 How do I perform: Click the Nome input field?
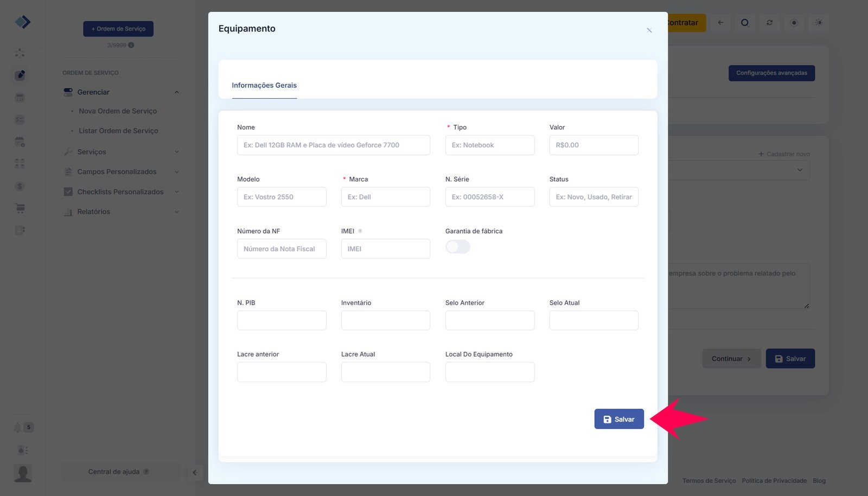[333, 145]
